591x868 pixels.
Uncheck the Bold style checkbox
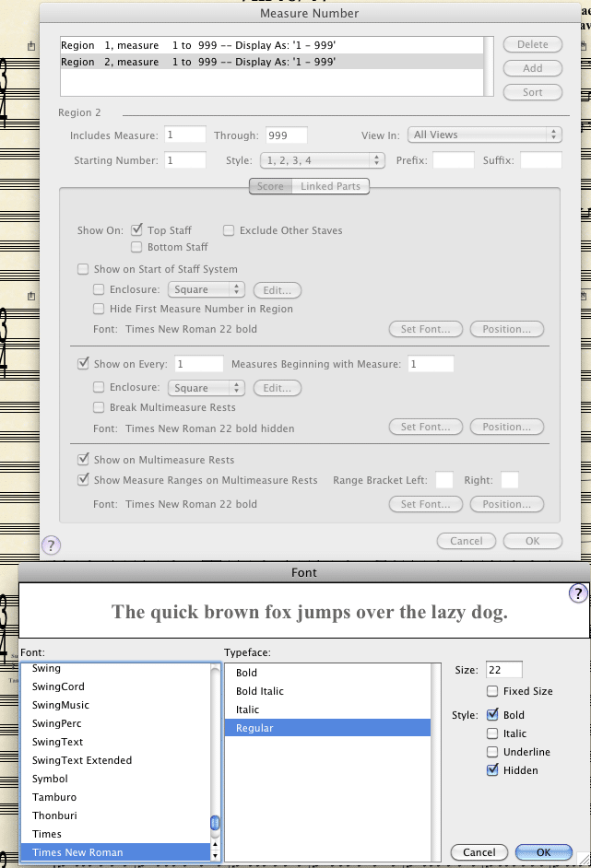click(492, 715)
